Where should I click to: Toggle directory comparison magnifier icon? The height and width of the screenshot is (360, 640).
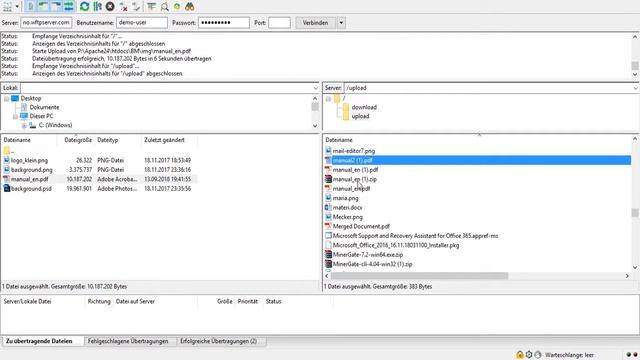coord(164,7)
